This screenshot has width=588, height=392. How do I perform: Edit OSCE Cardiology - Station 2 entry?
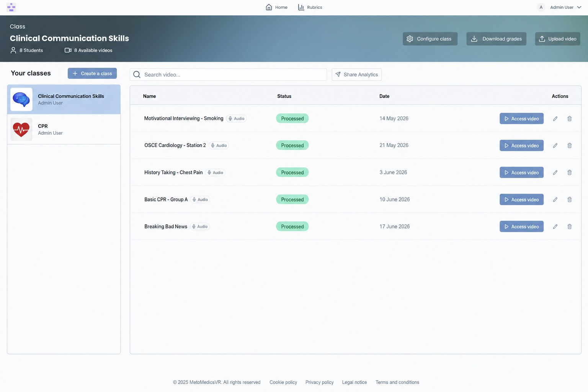pyautogui.click(x=555, y=145)
